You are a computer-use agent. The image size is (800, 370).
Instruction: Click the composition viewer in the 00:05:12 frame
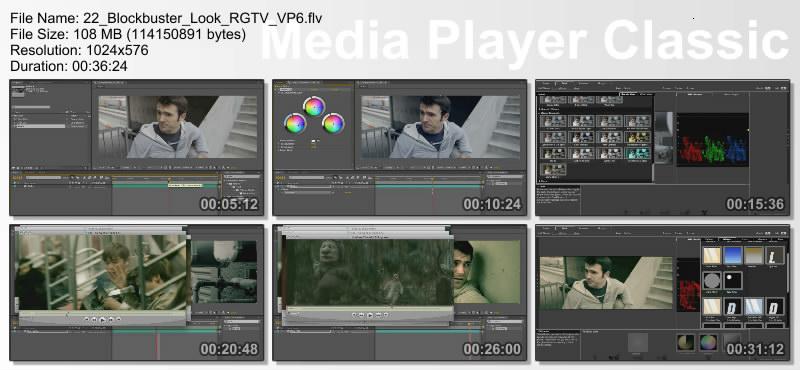[x=178, y=127]
